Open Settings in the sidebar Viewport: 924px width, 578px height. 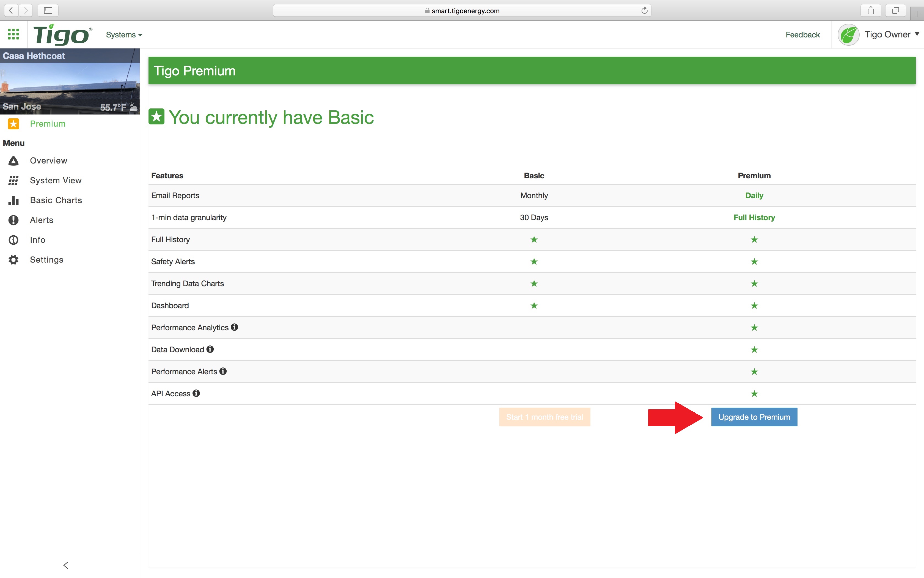(46, 260)
